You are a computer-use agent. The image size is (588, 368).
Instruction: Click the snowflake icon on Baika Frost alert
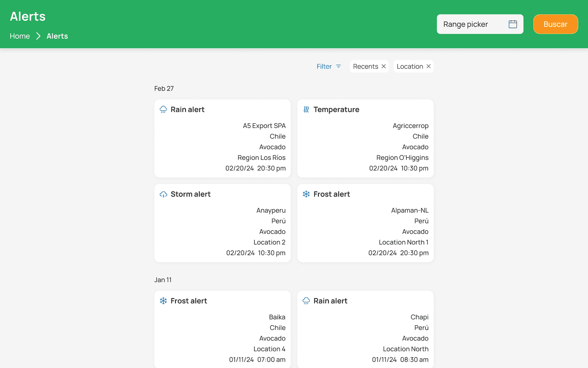point(163,301)
